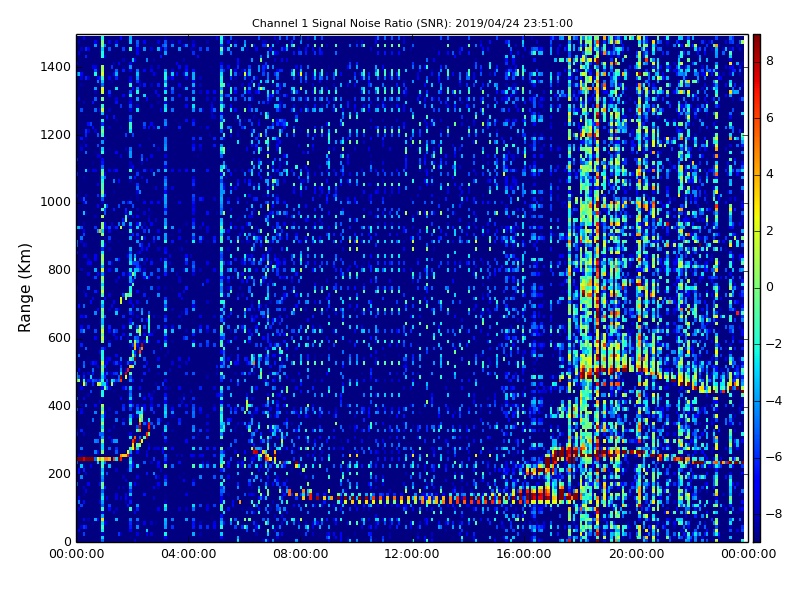Click the colorbar label −8
800x600 pixels.
(x=774, y=514)
